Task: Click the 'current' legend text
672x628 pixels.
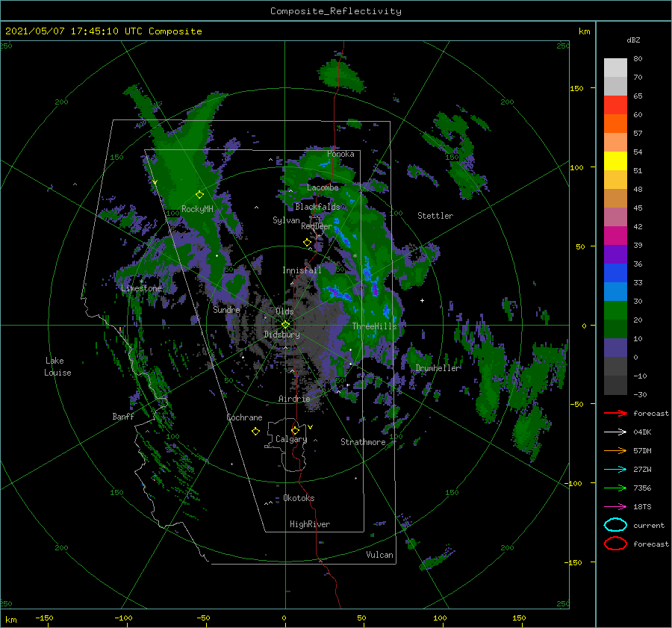Action: [649, 526]
